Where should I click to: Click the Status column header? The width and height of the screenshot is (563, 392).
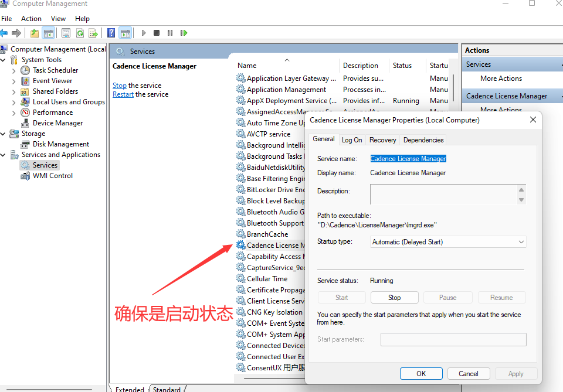pyautogui.click(x=402, y=66)
